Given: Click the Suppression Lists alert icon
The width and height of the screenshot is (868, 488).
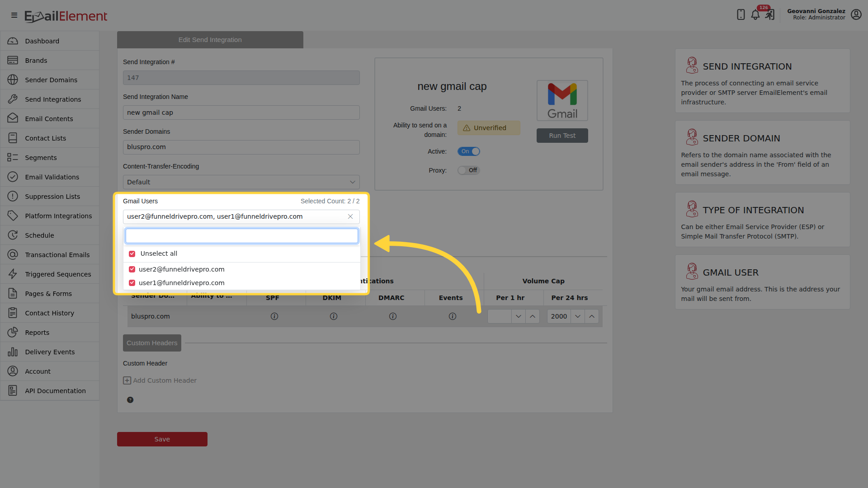Looking at the screenshot, I should click(x=13, y=196).
